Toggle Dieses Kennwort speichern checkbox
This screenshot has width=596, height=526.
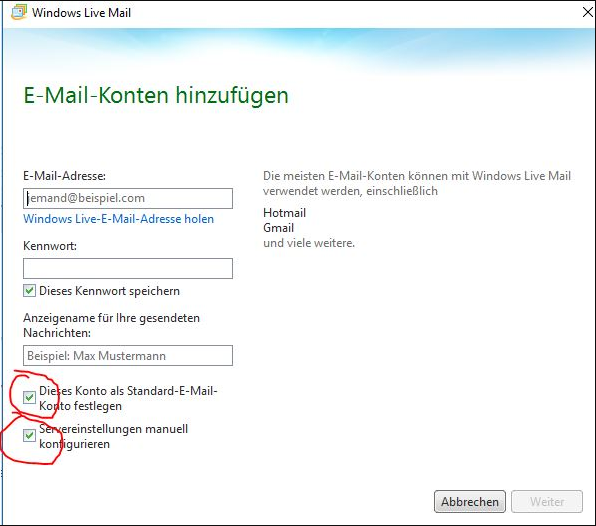point(29,291)
